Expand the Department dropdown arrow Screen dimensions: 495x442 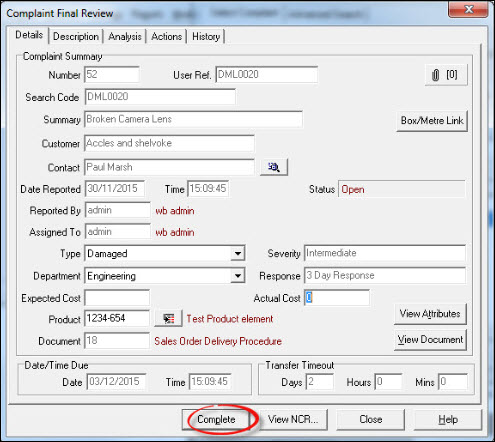pos(238,276)
